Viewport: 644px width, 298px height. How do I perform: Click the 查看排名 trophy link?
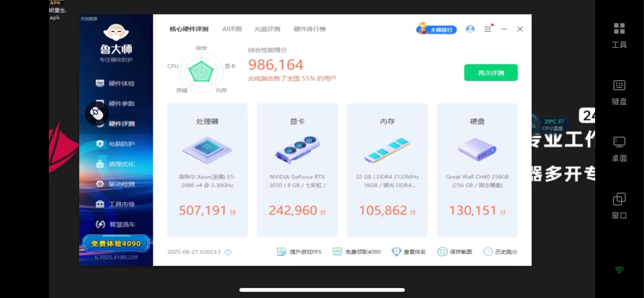tap(409, 252)
